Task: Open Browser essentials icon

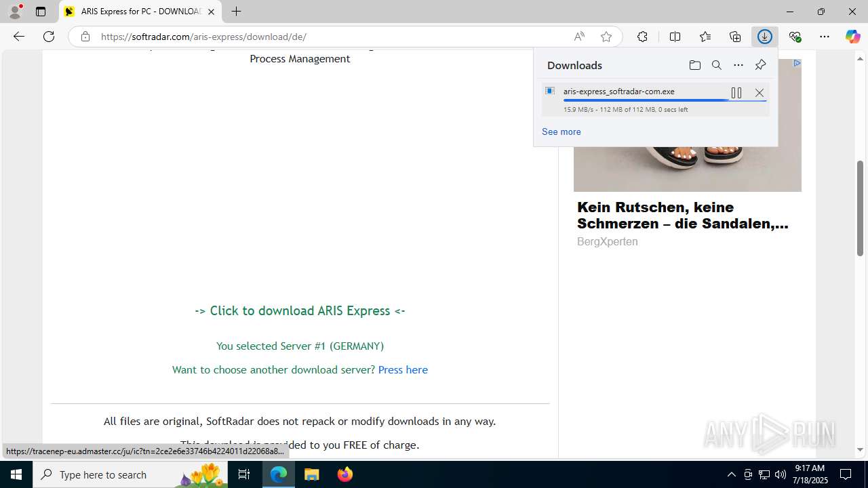Action: (795, 37)
